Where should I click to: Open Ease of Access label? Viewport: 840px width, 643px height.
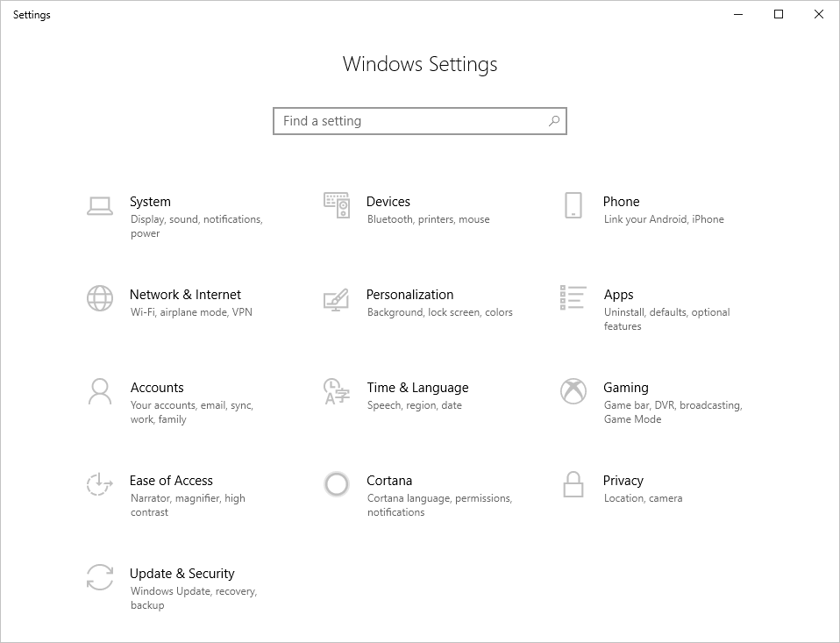click(172, 481)
